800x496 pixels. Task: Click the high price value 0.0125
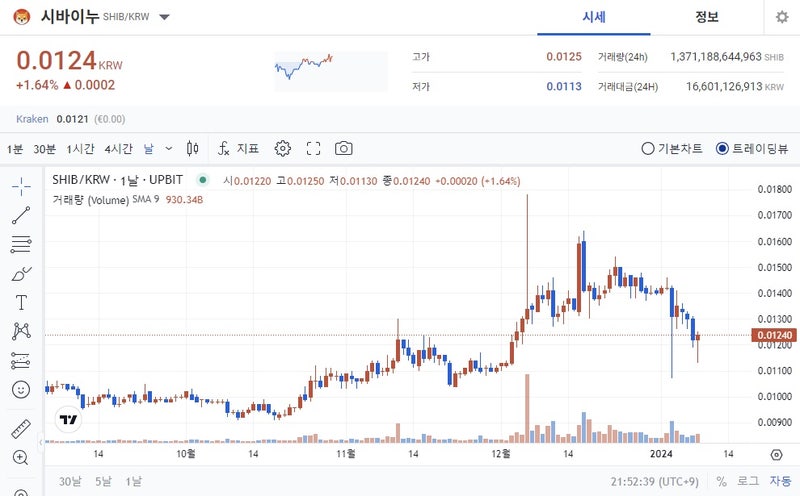[564, 57]
